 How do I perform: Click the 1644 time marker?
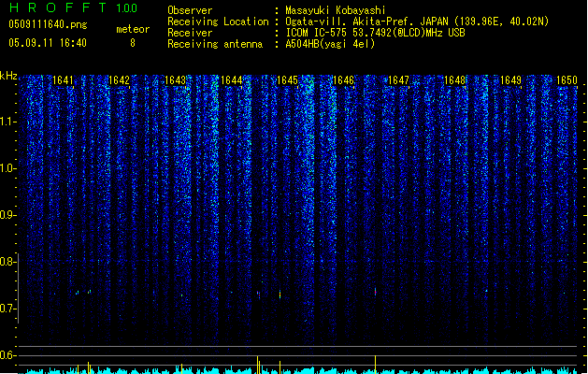point(232,80)
